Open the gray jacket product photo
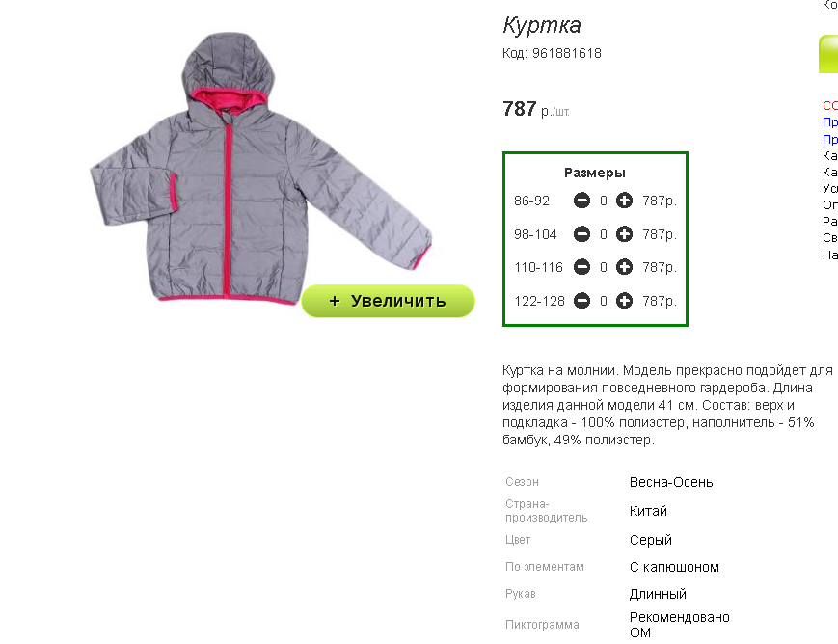The height and width of the screenshot is (644, 838). tap(260, 169)
